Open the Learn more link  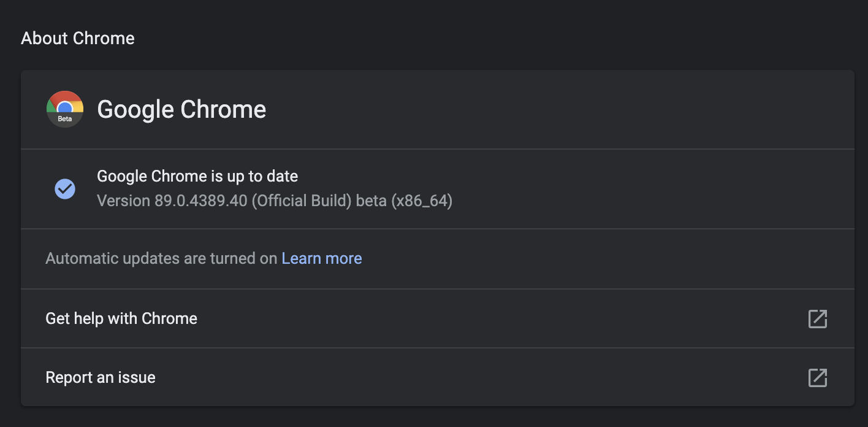point(322,258)
